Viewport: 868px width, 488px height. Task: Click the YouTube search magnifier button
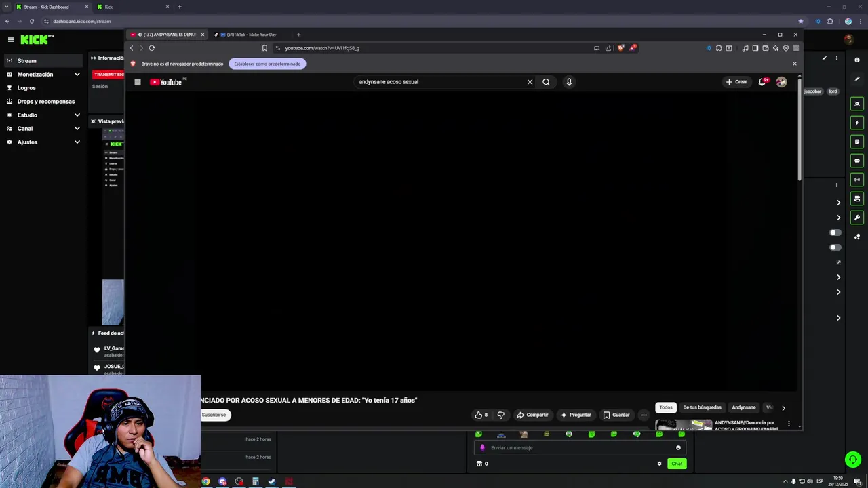pyautogui.click(x=546, y=82)
